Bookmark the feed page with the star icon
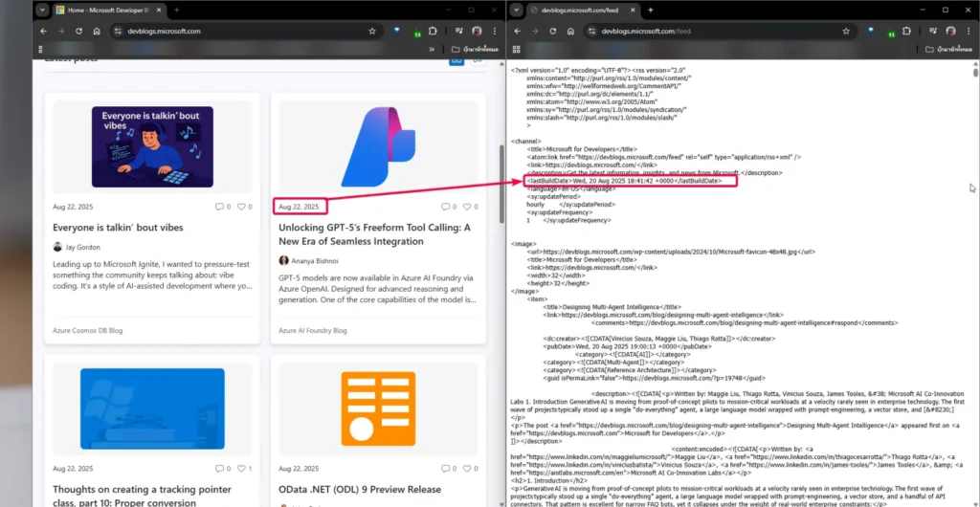Screen dimensions: 980x507 [x=846, y=32]
